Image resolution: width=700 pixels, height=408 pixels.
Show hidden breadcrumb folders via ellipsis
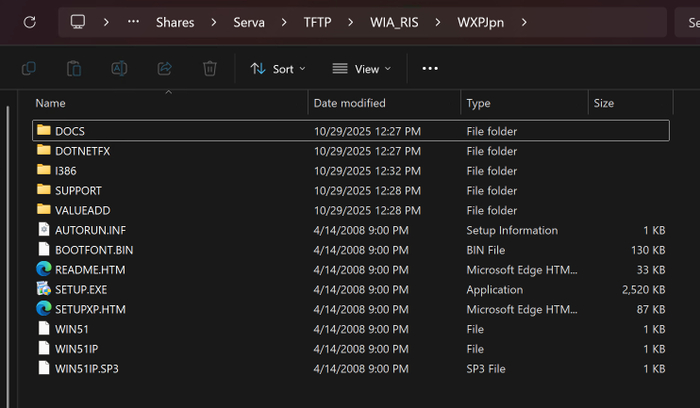[x=134, y=21]
